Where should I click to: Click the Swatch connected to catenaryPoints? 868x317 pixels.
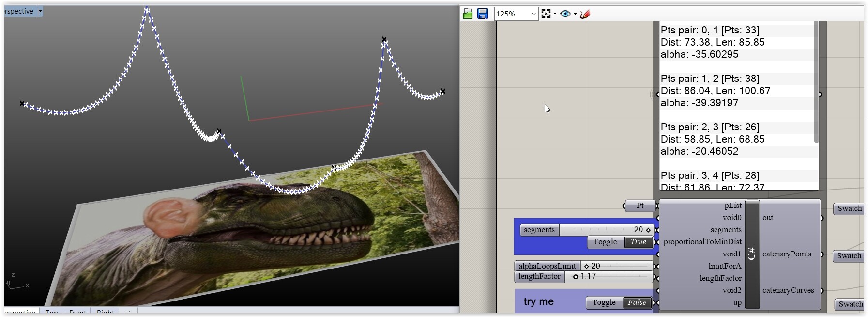(x=849, y=256)
